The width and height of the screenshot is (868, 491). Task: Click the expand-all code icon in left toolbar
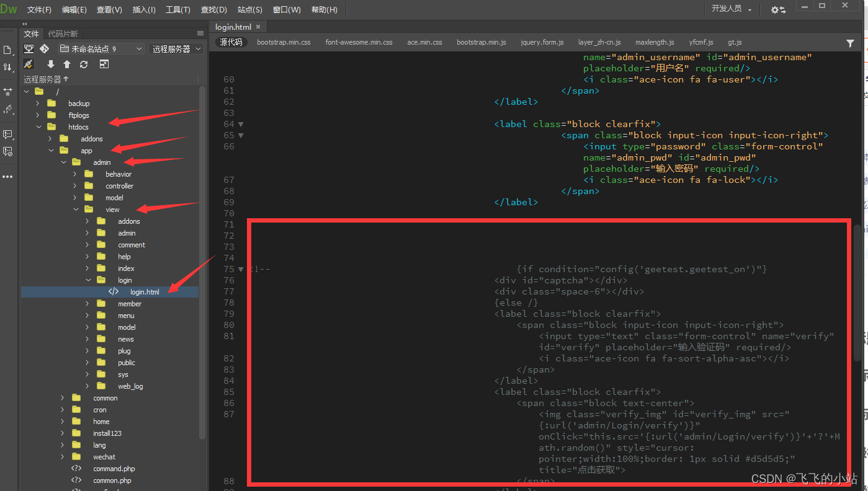[x=7, y=92]
